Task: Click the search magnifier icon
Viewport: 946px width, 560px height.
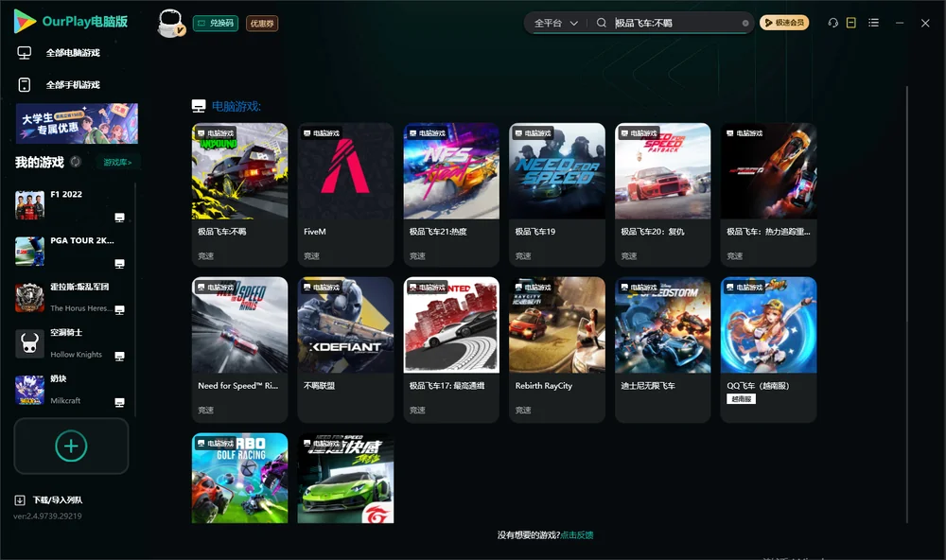Action: [x=601, y=23]
